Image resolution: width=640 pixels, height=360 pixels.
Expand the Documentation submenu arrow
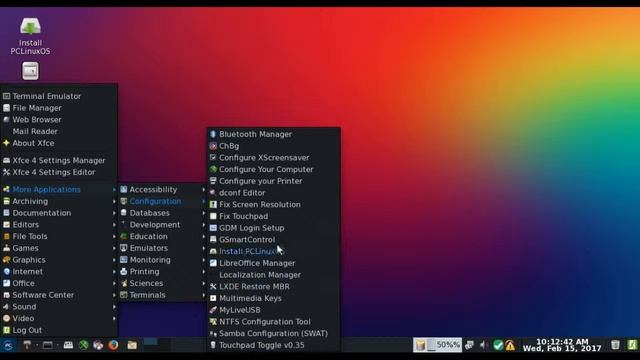[114, 213]
